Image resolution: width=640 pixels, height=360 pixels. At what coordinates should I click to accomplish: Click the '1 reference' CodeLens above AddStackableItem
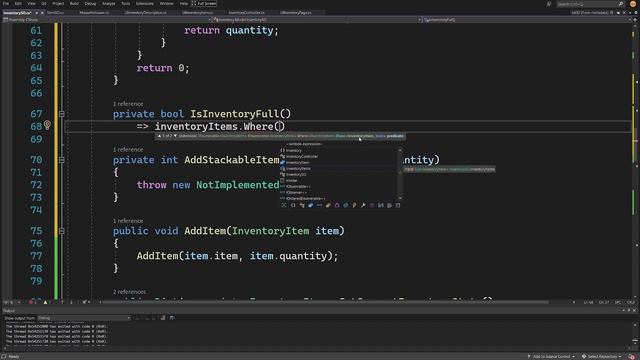click(128, 150)
